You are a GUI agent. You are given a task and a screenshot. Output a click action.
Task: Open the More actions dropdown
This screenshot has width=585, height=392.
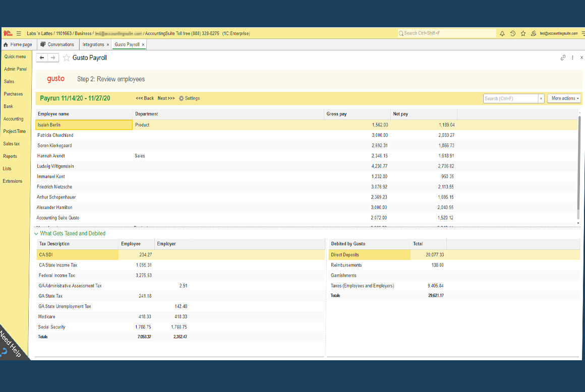click(564, 98)
